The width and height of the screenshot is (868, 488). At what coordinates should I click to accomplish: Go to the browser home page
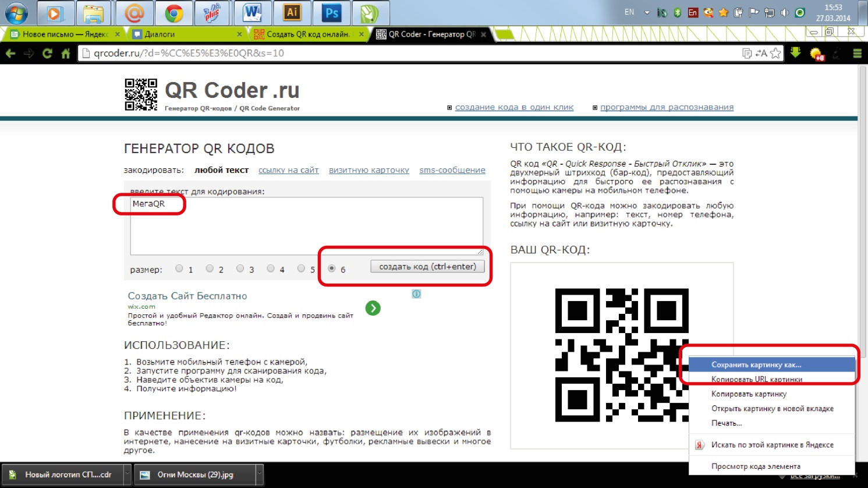click(66, 54)
